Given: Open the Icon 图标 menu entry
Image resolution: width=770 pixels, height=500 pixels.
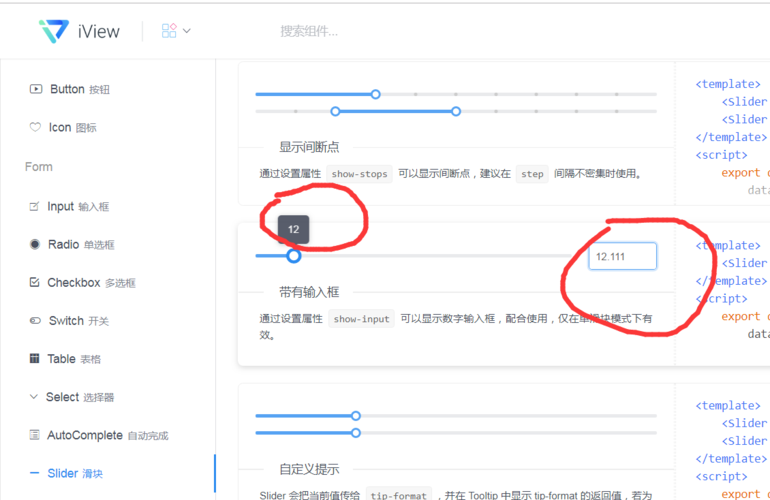Looking at the screenshot, I should tap(72, 128).
